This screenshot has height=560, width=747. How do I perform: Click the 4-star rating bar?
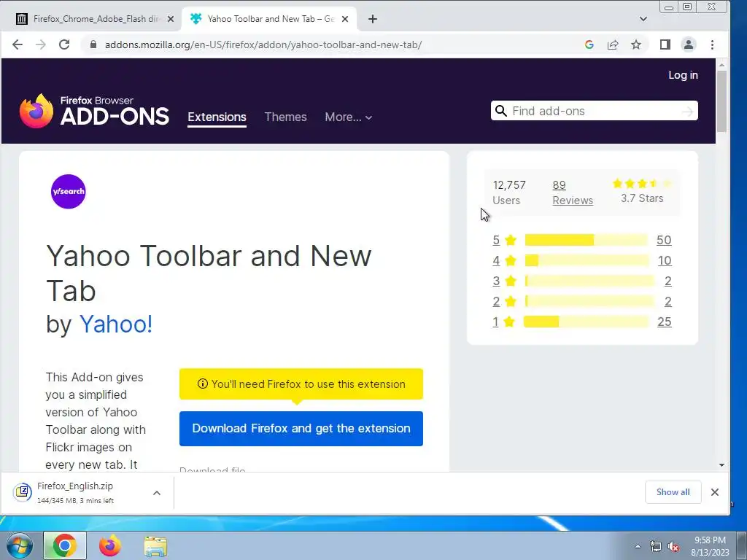click(587, 260)
